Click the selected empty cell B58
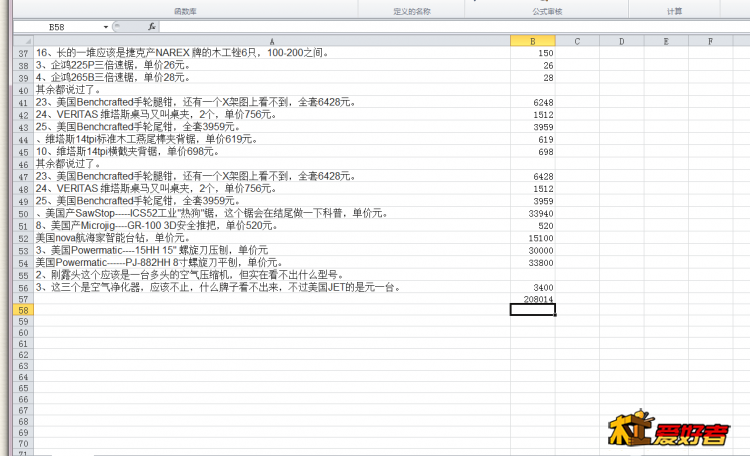 click(532, 310)
